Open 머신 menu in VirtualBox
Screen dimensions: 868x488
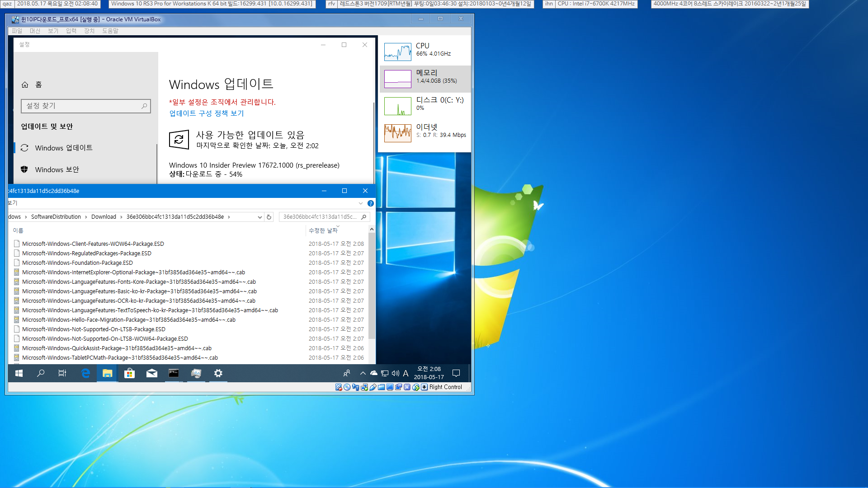click(x=35, y=31)
